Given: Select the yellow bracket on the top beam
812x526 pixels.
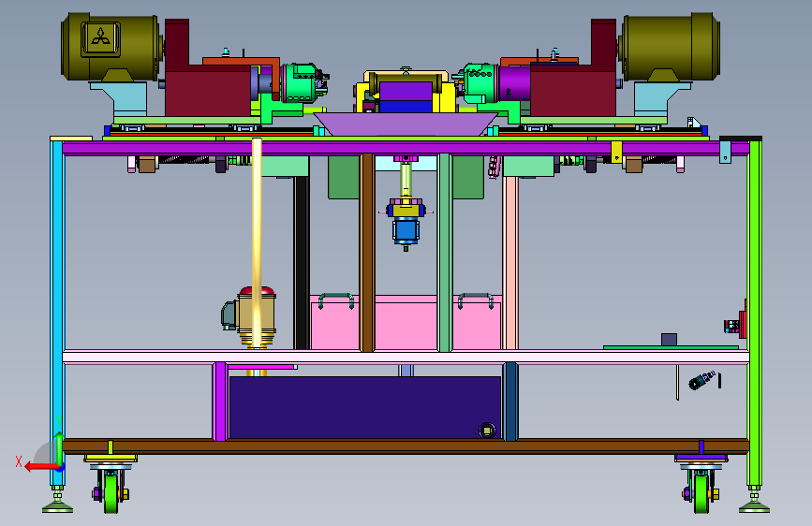Looking at the screenshot, I should (x=616, y=153).
